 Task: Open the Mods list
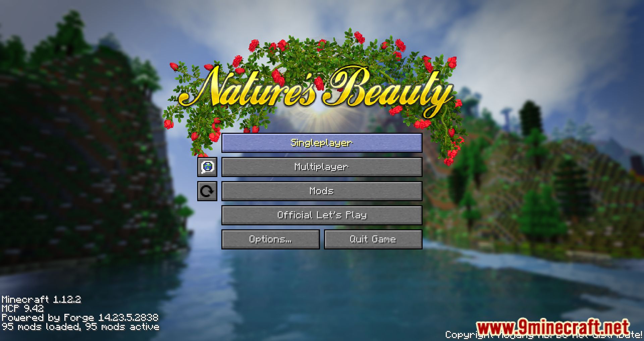[x=322, y=191]
